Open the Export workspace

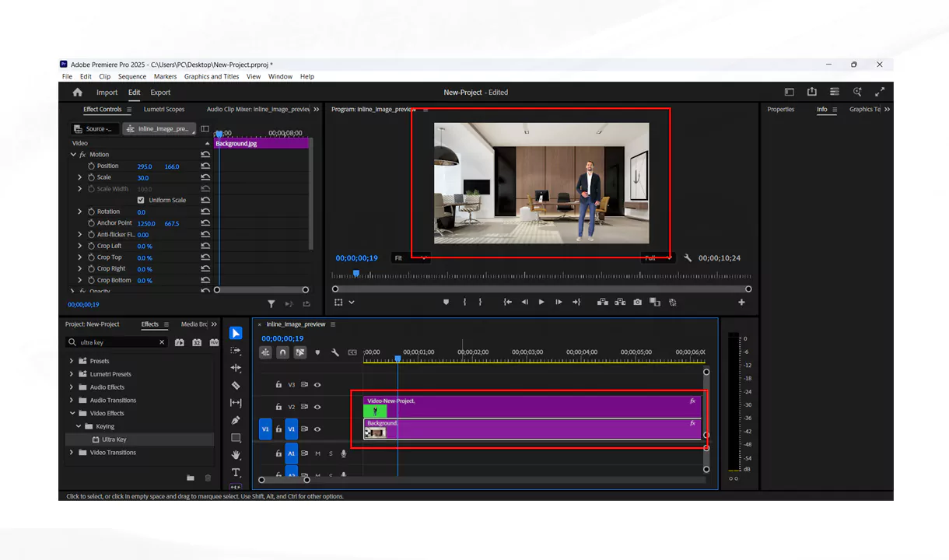(160, 93)
